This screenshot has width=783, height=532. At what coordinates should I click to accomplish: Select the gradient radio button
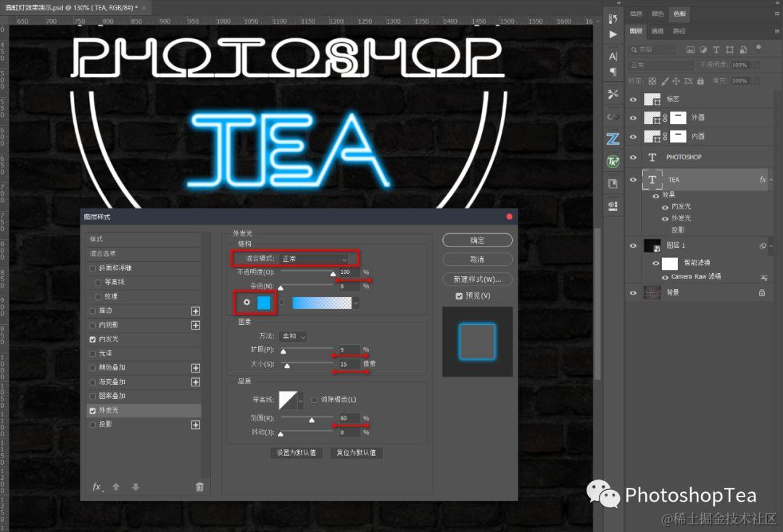click(x=281, y=302)
